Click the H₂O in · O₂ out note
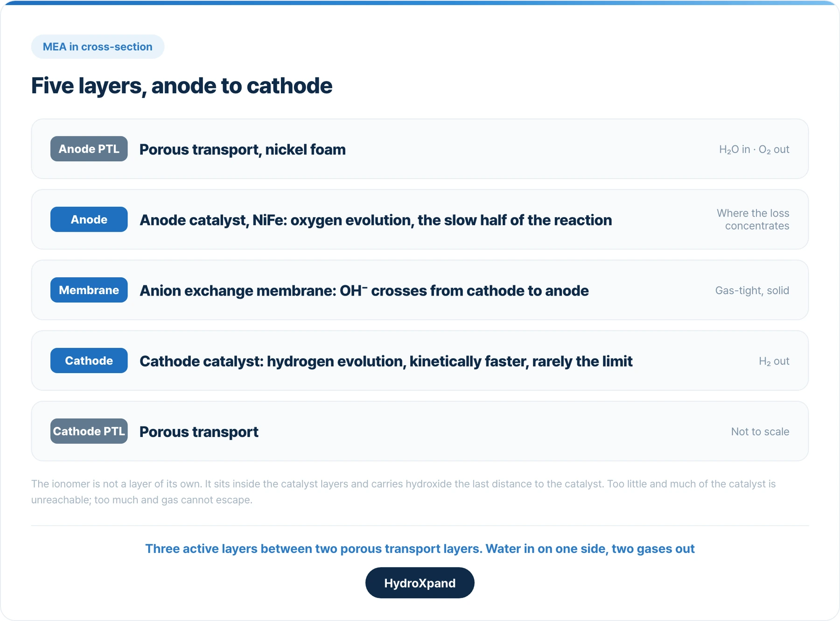 point(754,149)
